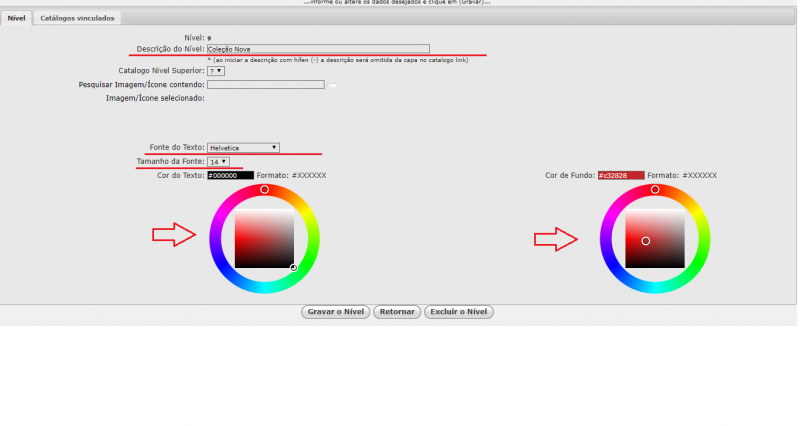Click the hue handle on text color wheel
Screen dimensions: 800x426
(x=265, y=189)
